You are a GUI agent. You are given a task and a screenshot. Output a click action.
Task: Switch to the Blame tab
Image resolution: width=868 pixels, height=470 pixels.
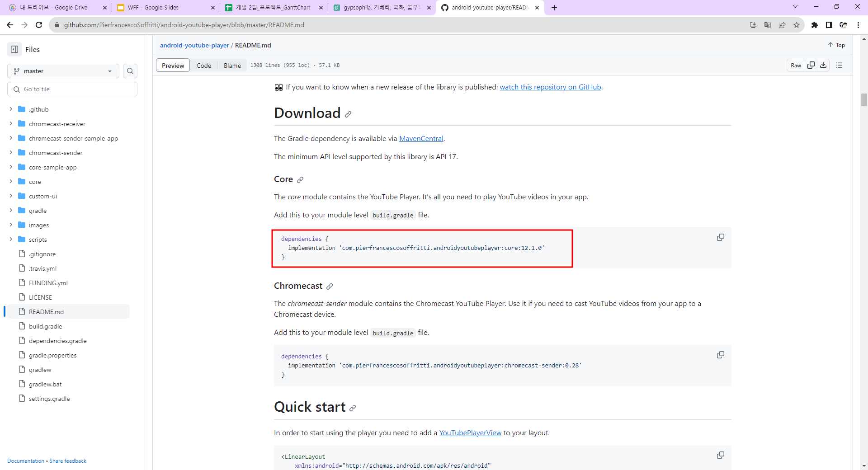pyautogui.click(x=232, y=66)
